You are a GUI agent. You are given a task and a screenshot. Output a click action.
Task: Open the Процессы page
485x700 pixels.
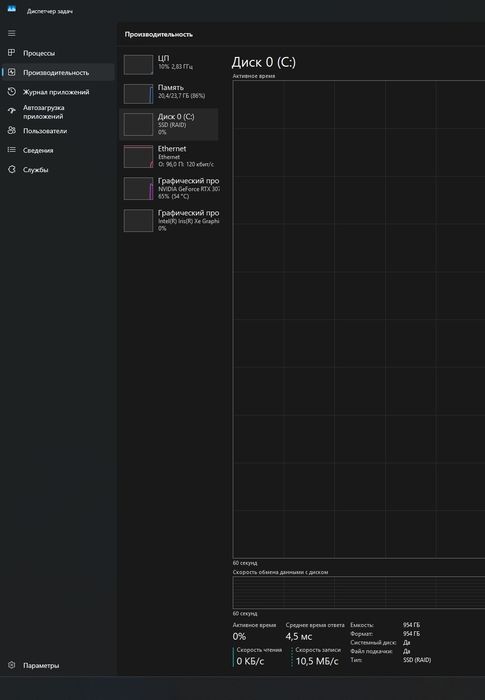coord(57,53)
